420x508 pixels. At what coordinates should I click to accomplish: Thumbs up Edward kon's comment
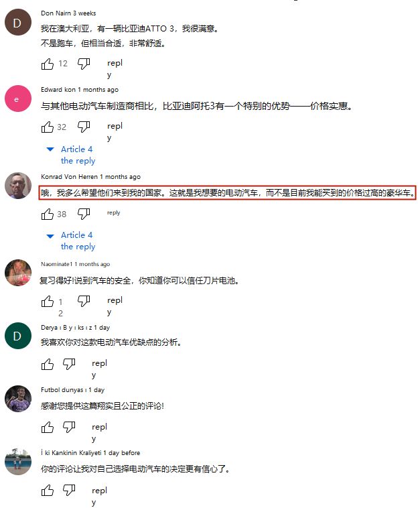click(48, 127)
